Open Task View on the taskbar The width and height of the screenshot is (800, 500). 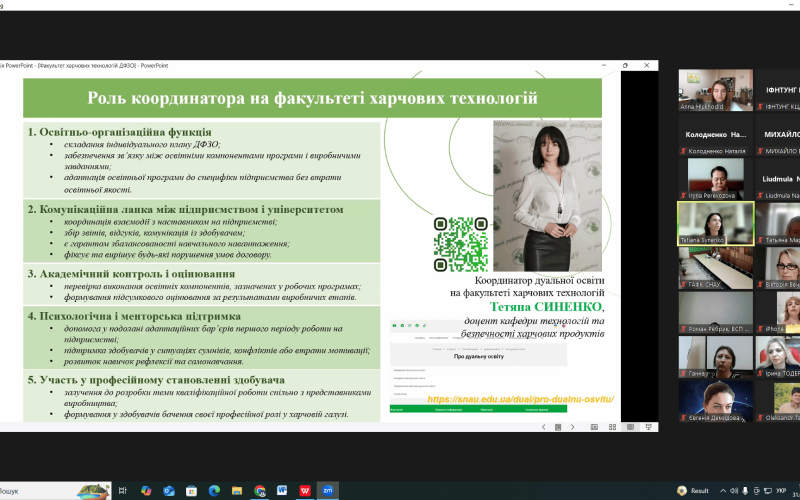122,491
